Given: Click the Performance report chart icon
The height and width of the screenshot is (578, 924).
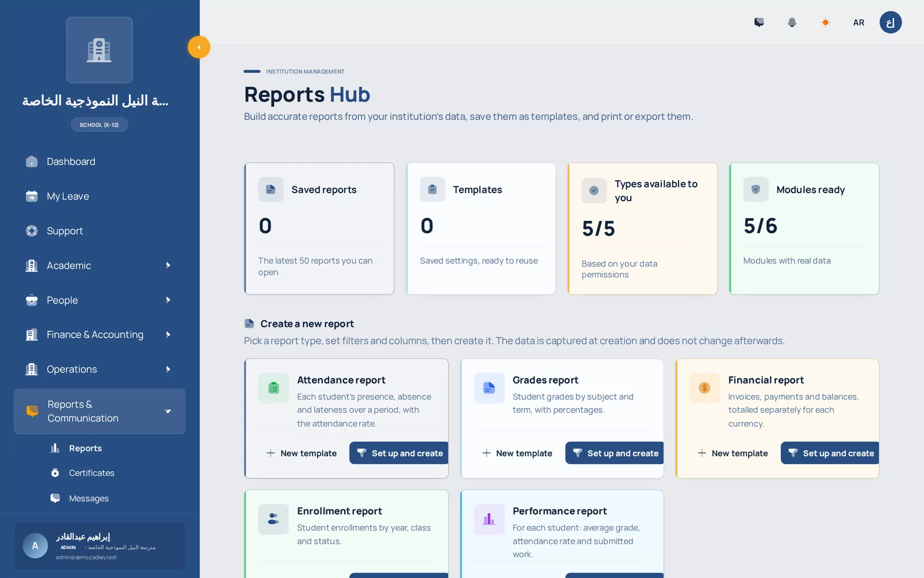Looking at the screenshot, I should click(x=489, y=520).
